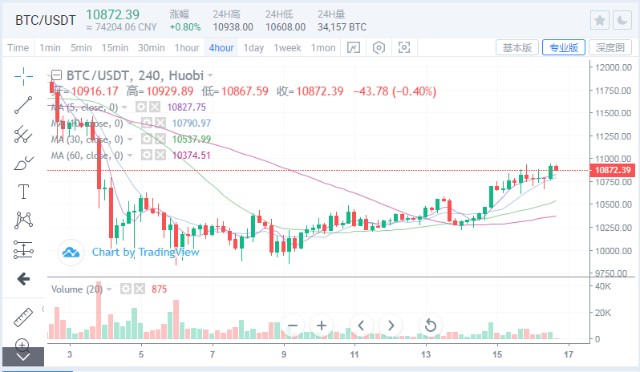Expand the MA (60, close, 0) dropdown arrow

[130, 156]
